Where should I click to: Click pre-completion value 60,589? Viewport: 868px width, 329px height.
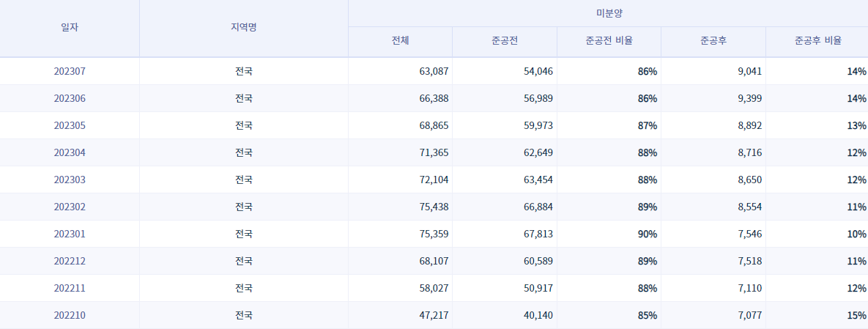[x=538, y=261]
